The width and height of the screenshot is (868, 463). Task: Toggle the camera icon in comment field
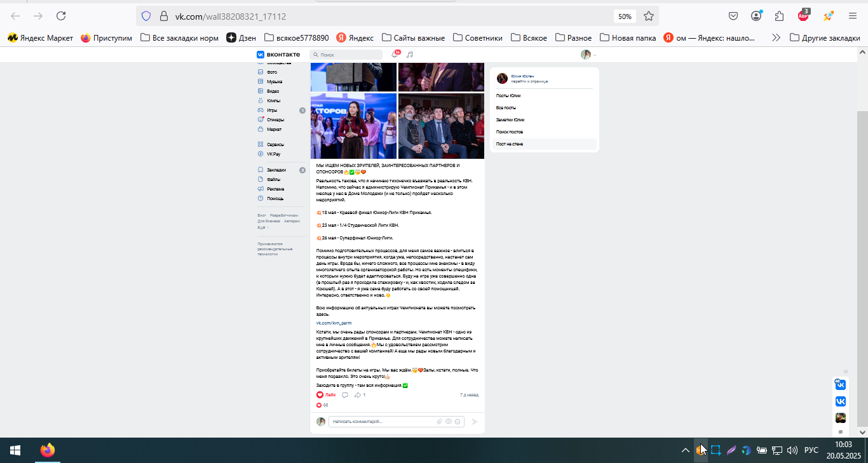(x=449, y=422)
